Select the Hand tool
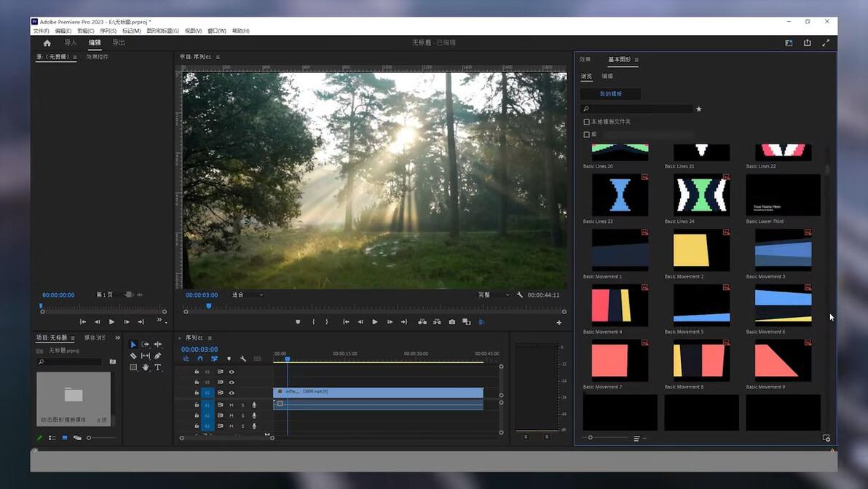This screenshot has width=868, height=489. tap(146, 367)
